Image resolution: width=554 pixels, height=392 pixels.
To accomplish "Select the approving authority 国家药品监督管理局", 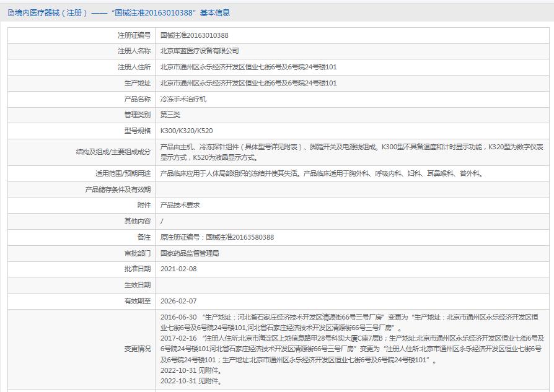I will pos(190,253).
